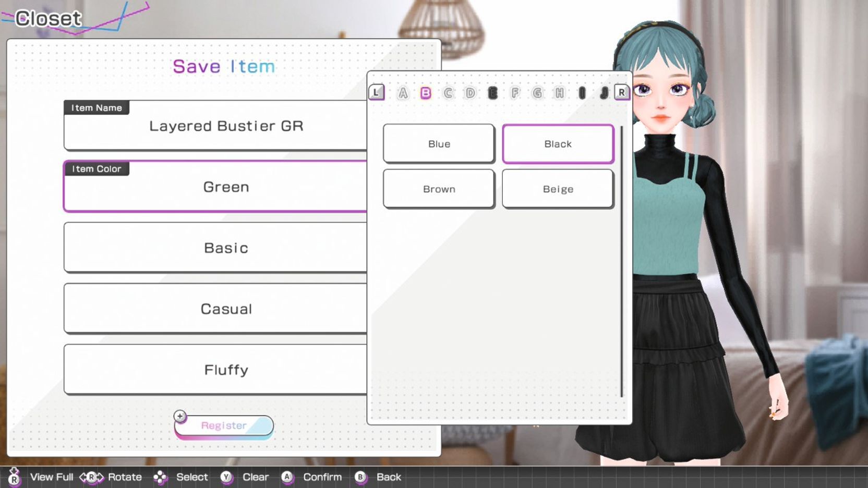Click the Confirm label in bottom bar
The image size is (868, 488).
322,477
